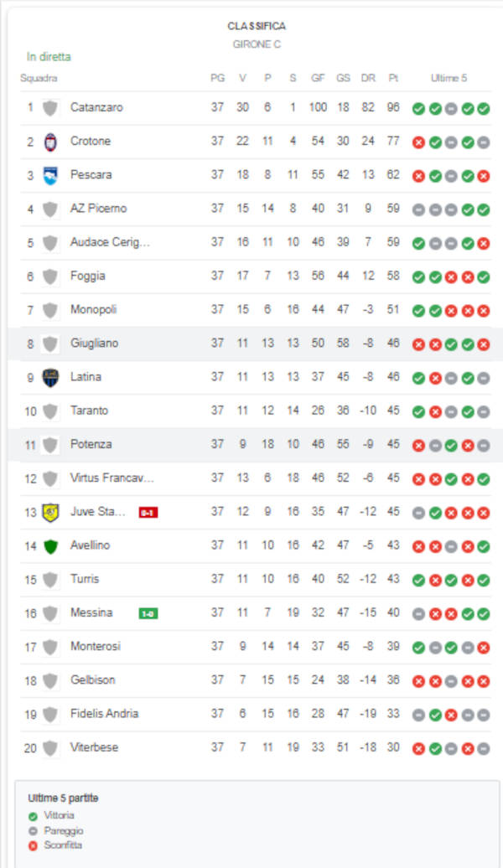Click Messina's green 1-0 live score badge

pyautogui.click(x=148, y=613)
